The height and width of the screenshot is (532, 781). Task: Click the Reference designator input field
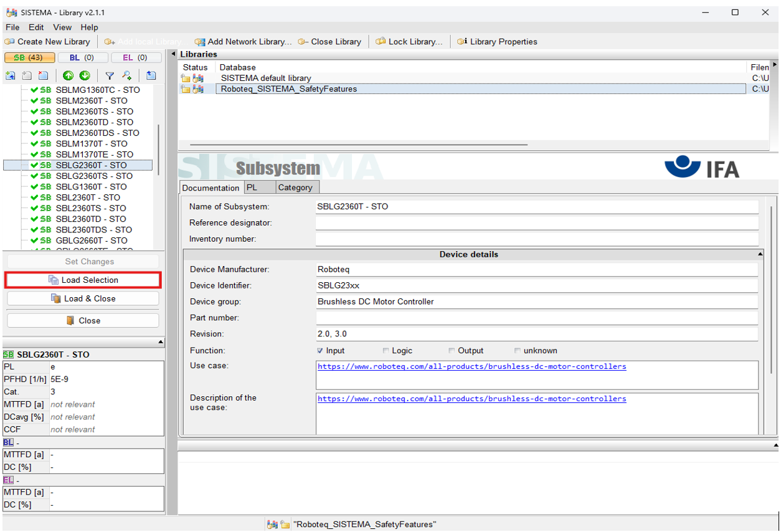(537, 223)
